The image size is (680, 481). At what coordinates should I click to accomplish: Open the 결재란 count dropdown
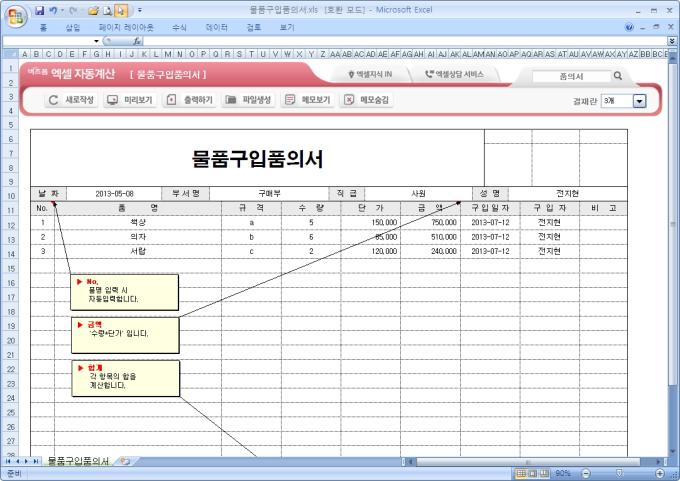pos(640,101)
